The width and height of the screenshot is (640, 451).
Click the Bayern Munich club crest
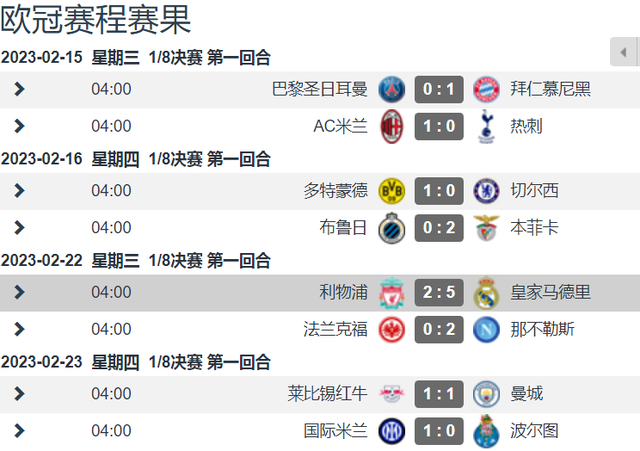(x=486, y=89)
